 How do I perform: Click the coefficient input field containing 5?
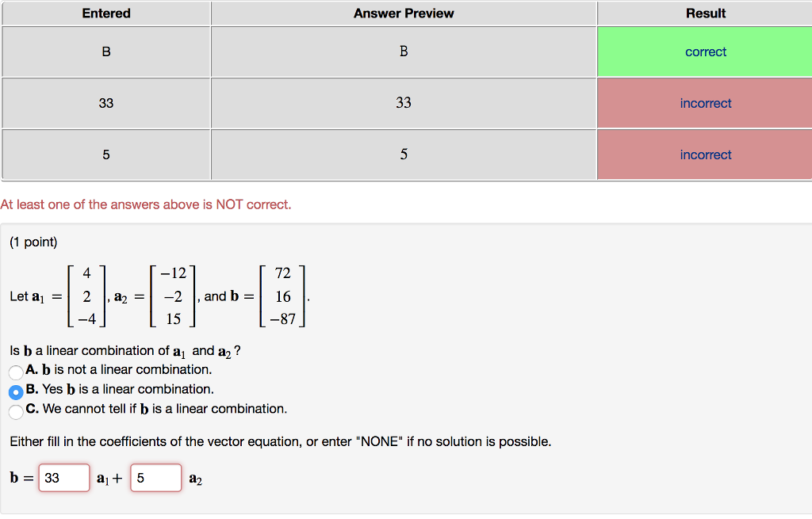(155, 477)
